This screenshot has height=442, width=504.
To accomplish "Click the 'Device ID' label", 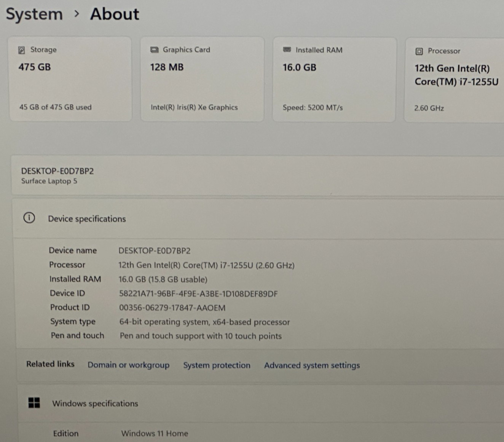I will coord(67,293).
